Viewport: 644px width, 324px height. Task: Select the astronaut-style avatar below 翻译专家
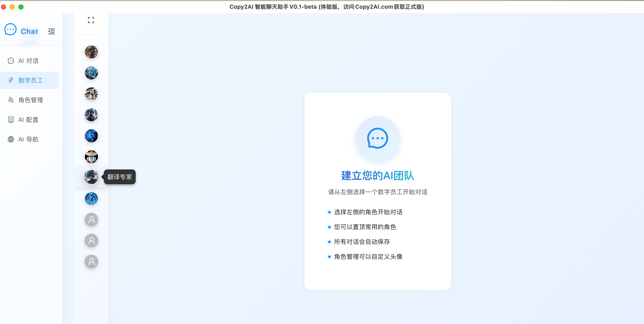pyautogui.click(x=91, y=199)
